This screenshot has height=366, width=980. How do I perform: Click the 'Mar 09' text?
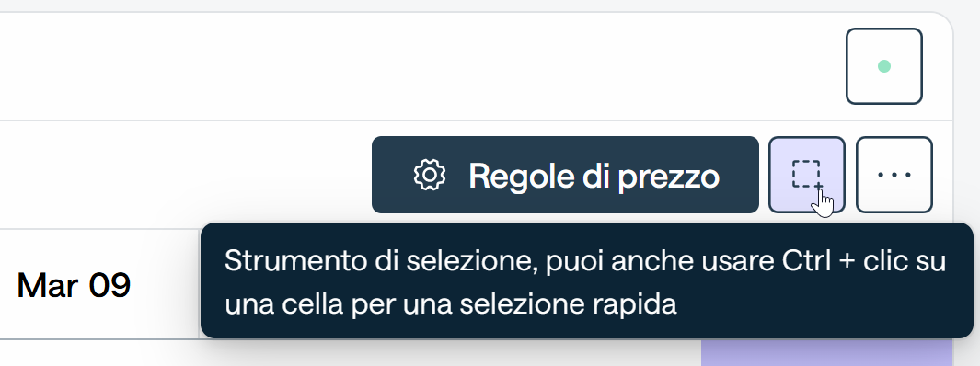click(x=74, y=285)
